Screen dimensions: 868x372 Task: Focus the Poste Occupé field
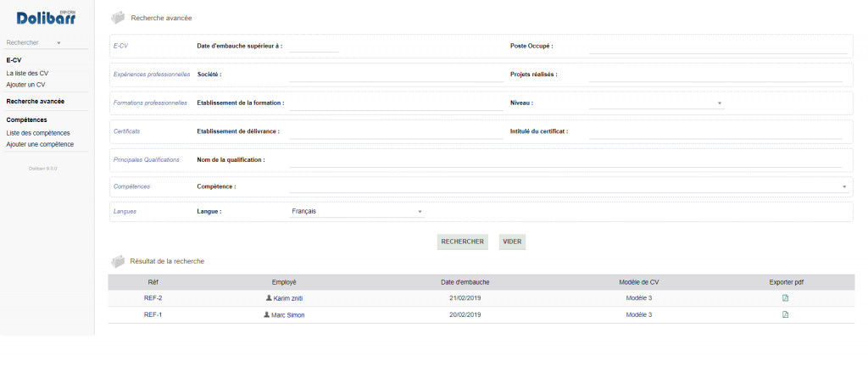[x=718, y=47]
